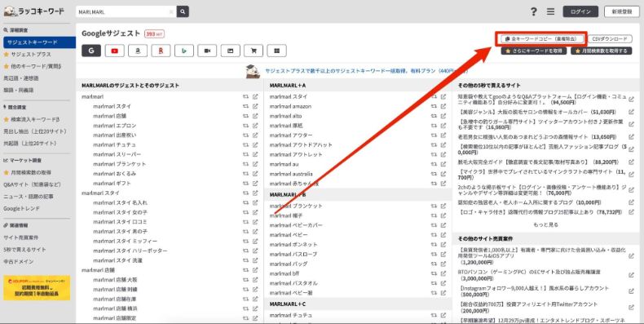
Task: Select the image suggest source icon
Action: point(231,51)
